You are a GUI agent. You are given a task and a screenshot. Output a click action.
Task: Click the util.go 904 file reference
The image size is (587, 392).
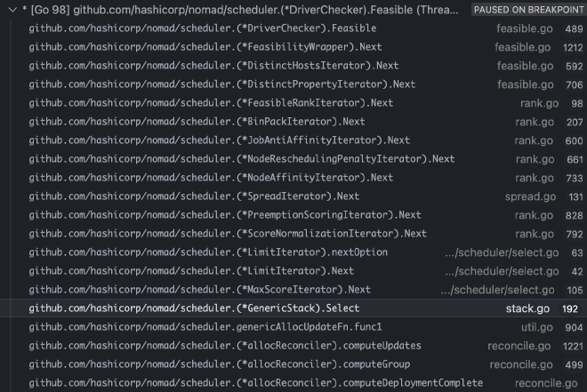[x=551, y=328]
